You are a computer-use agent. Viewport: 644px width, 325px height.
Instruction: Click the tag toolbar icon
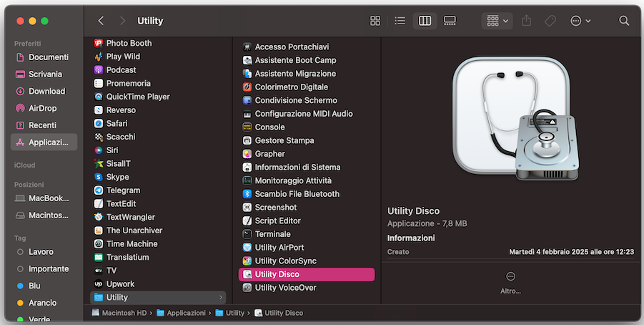[x=550, y=21]
